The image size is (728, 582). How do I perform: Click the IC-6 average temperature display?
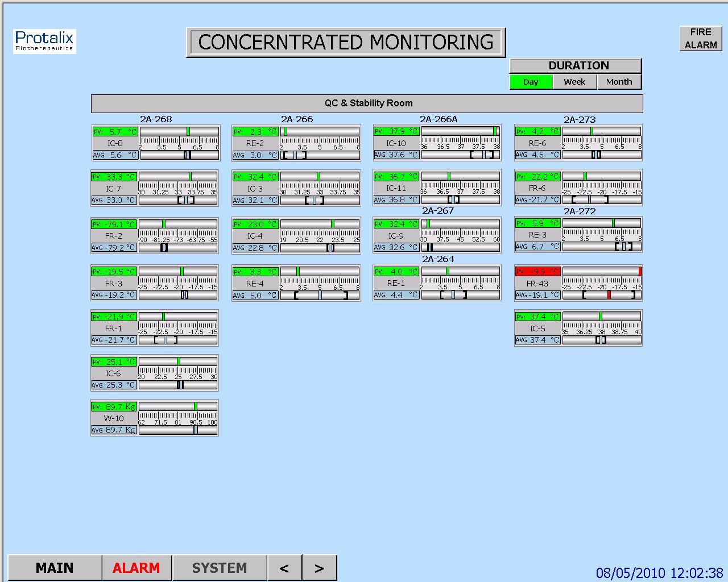(x=114, y=385)
